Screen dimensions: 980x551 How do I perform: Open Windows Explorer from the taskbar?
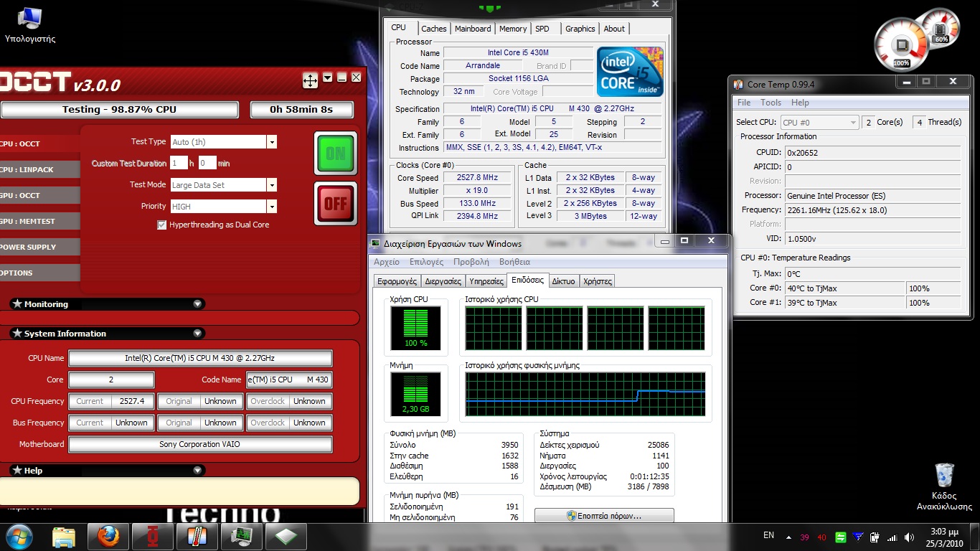click(64, 536)
